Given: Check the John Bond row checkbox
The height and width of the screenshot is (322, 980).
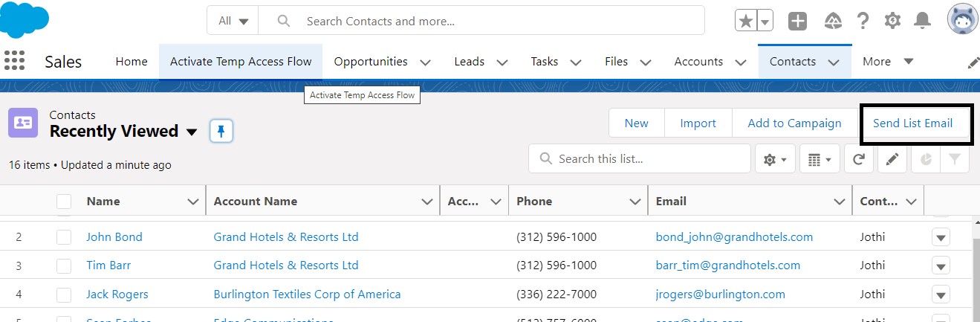Looking at the screenshot, I should pos(64,237).
